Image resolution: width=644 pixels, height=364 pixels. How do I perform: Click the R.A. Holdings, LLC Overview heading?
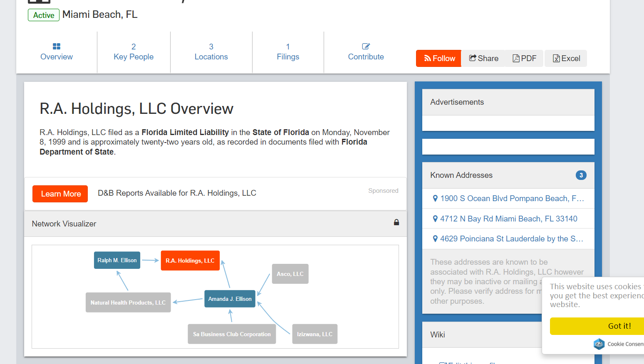pyautogui.click(x=136, y=109)
